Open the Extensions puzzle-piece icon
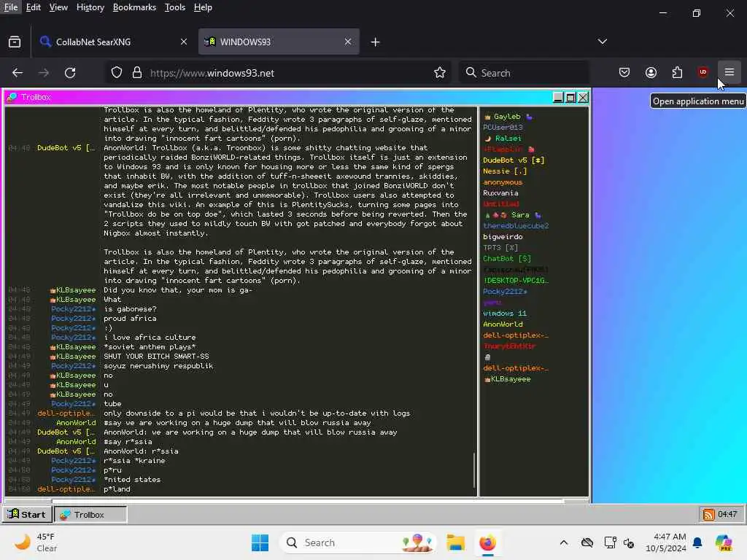 coord(677,72)
